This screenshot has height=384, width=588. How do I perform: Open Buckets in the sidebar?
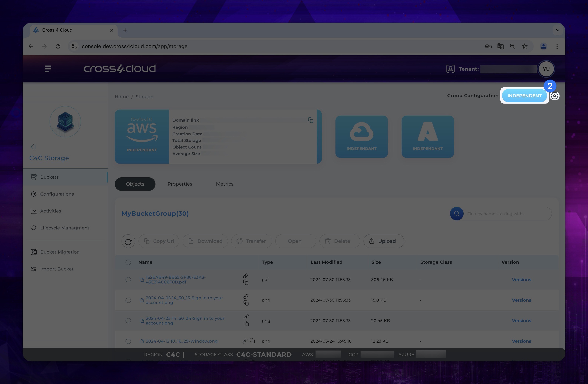click(65, 177)
